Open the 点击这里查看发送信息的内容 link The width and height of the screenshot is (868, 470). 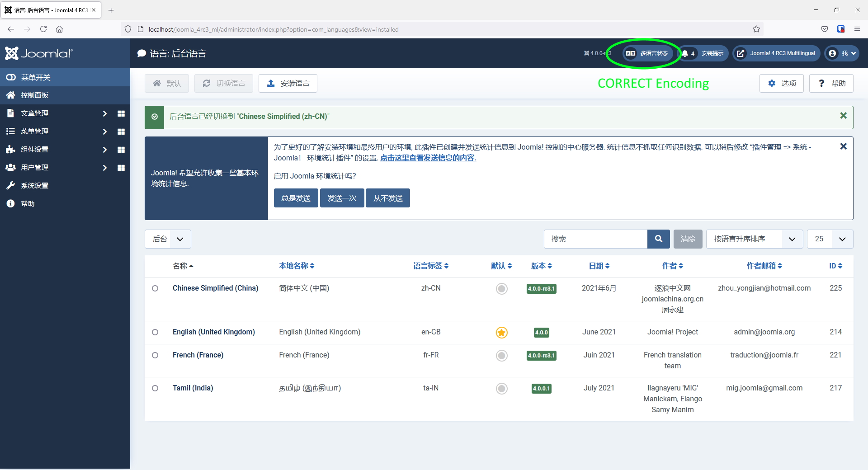click(x=428, y=158)
